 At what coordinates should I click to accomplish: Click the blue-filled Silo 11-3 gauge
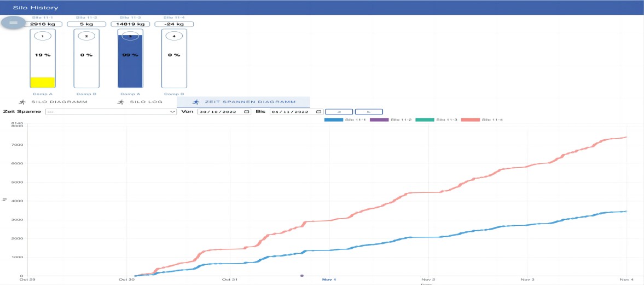pyautogui.click(x=130, y=60)
